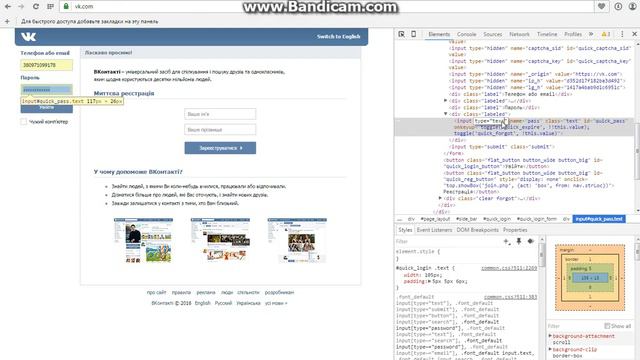Click the phone or email input field

[x=47, y=65]
